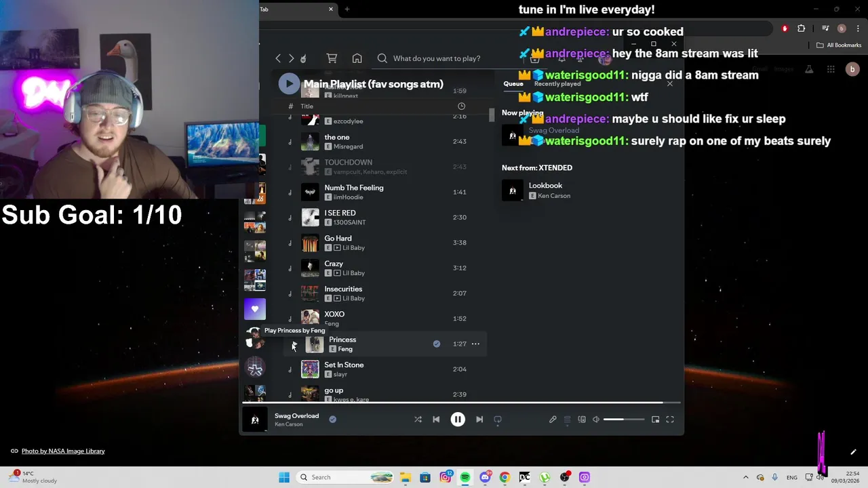Pause the current song
This screenshot has height=488, width=868.
(x=458, y=420)
